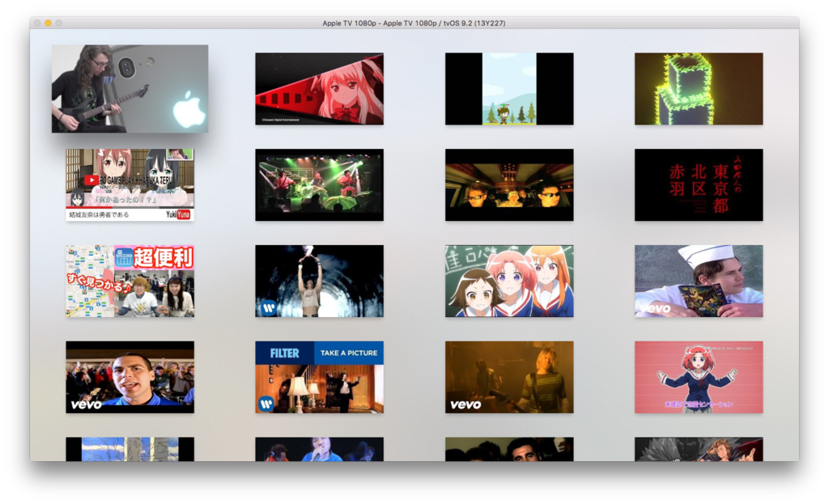Click the Apple TV 1080p simulator window title
The width and height of the screenshot is (829, 504).
tap(414, 23)
